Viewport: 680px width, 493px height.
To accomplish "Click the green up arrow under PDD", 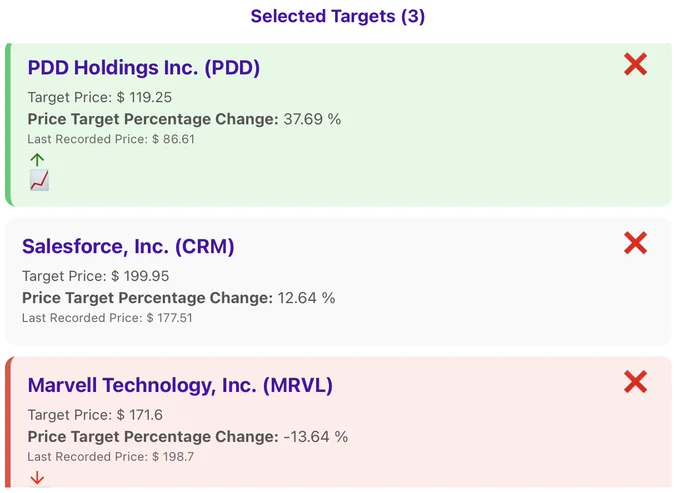I will pos(37,160).
